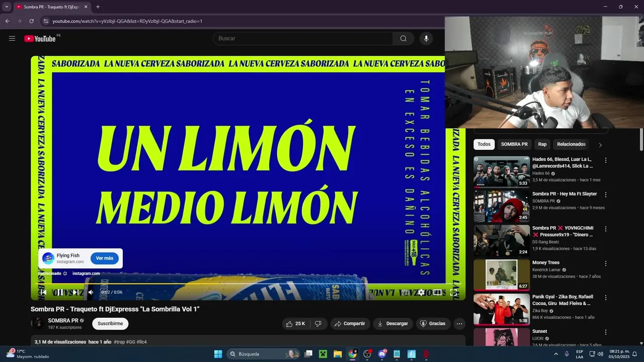Open the Money Trees video thumbnail
Viewport: 644px width, 362px height.
(501, 275)
